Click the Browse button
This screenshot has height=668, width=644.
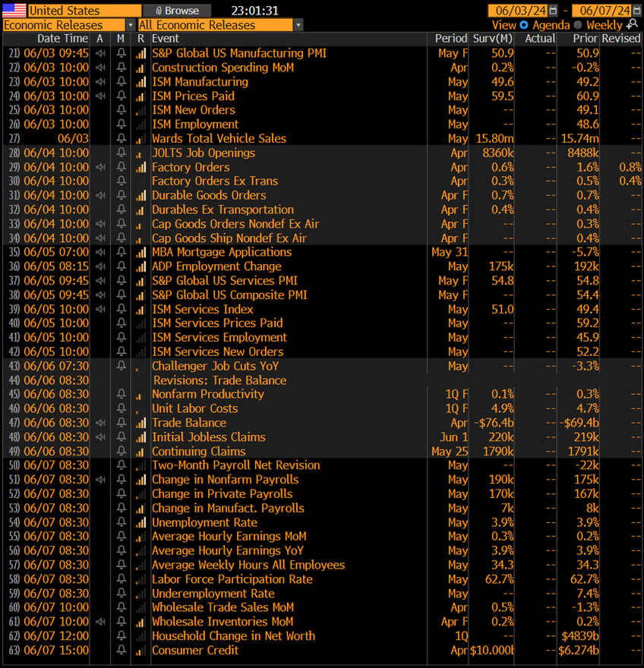click(177, 10)
